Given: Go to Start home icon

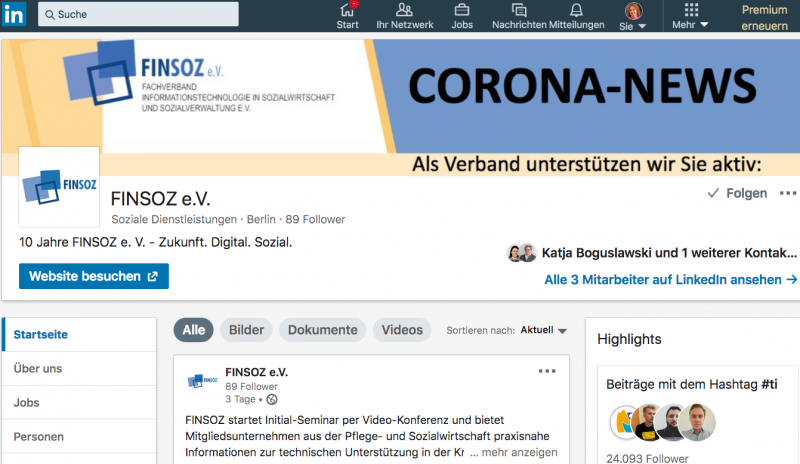Looking at the screenshot, I should coord(347,11).
